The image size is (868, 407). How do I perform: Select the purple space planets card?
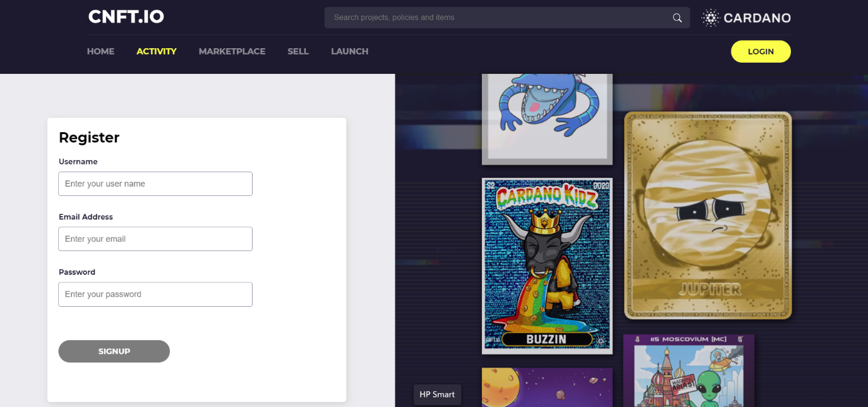(x=547, y=387)
